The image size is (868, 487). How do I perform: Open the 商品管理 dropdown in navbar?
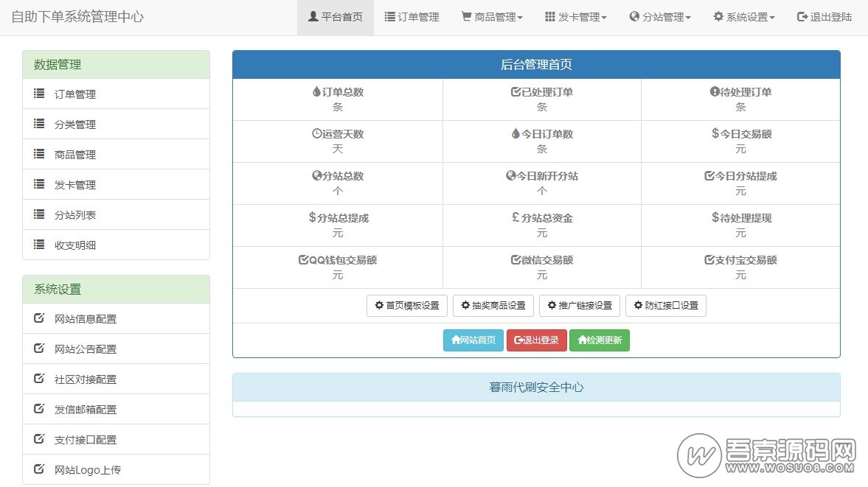tap(492, 17)
